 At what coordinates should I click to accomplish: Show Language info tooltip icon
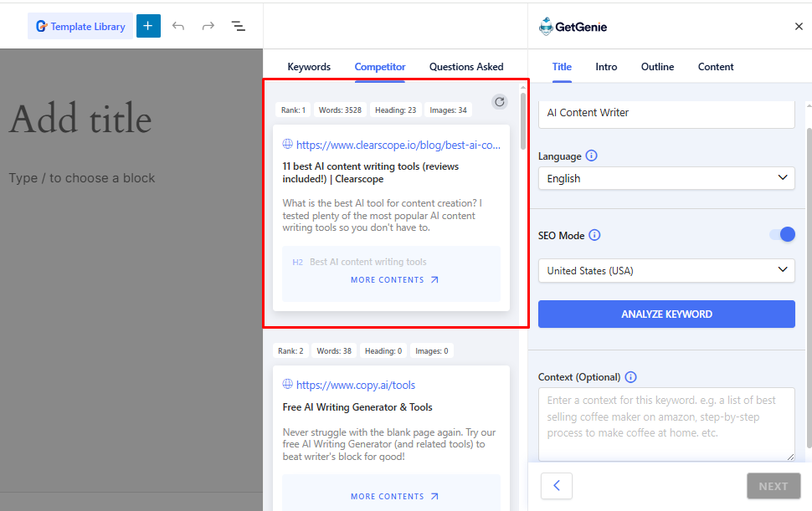tap(591, 156)
